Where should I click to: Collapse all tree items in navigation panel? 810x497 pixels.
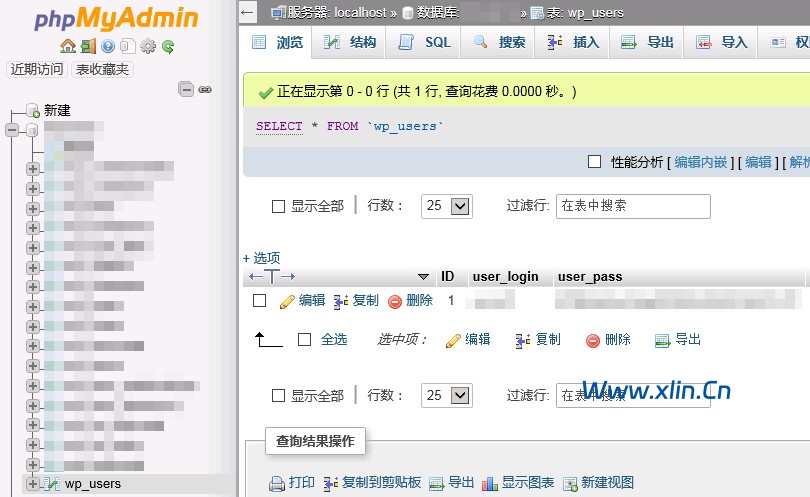pyautogui.click(x=186, y=89)
